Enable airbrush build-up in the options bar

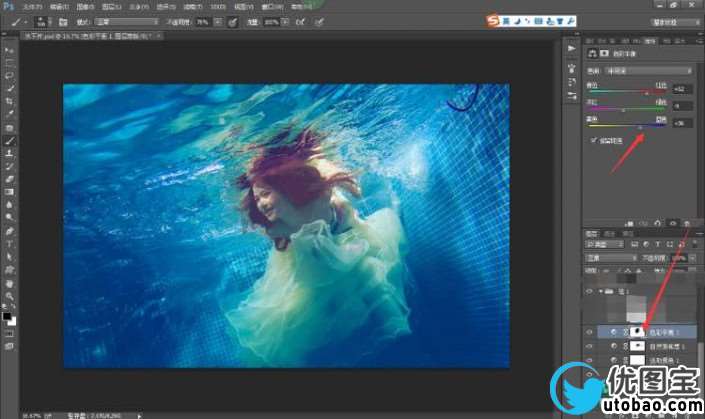coord(301,22)
